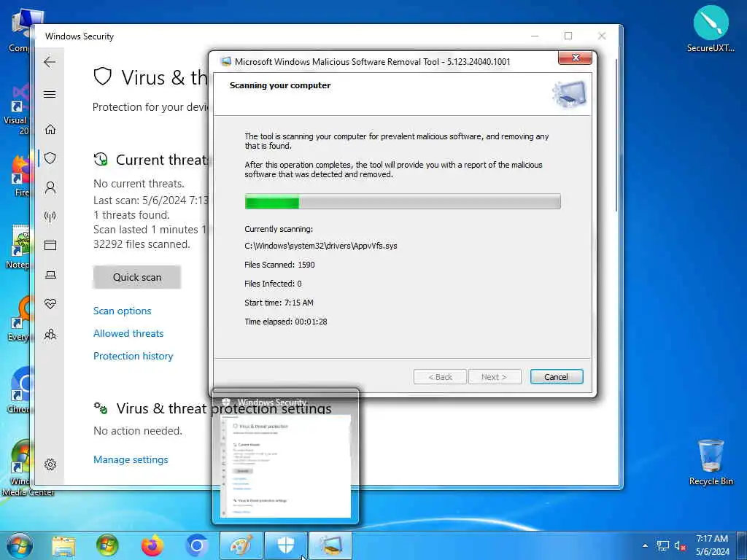The image size is (747, 560).
Task: Click 'No current threats.' text
Action: pos(139,184)
